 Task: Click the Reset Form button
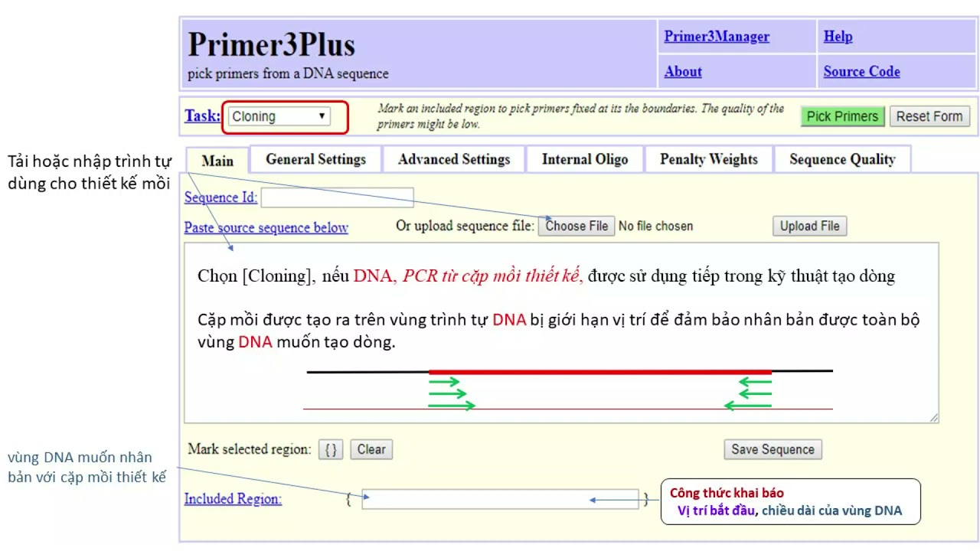[x=929, y=116]
